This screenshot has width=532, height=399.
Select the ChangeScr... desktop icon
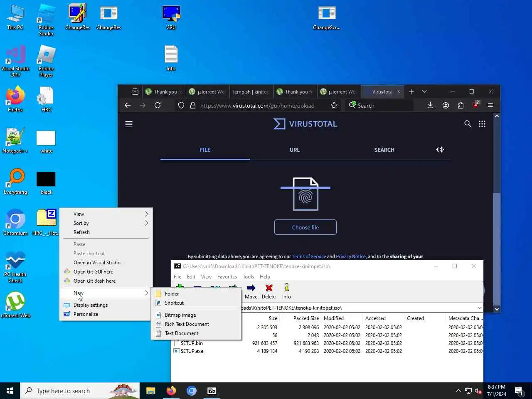[x=327, y=17]
